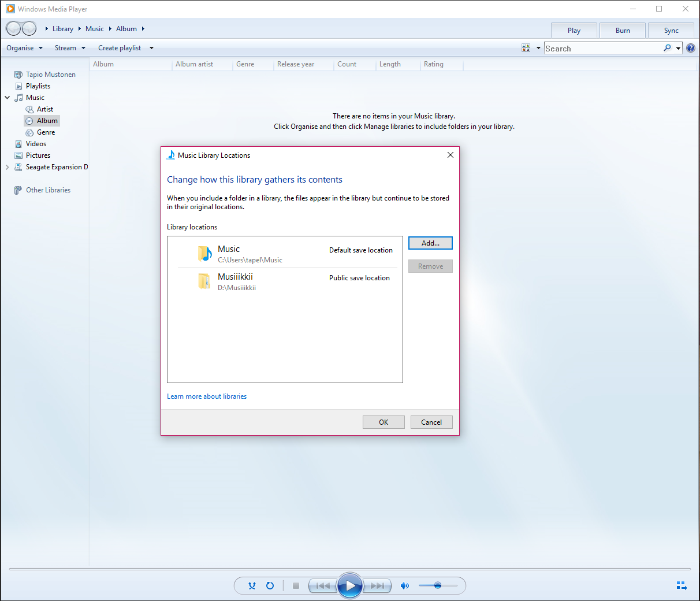Screen dimensions: 700x601
Task: Sort by the Genre column header
Action: 253,64
